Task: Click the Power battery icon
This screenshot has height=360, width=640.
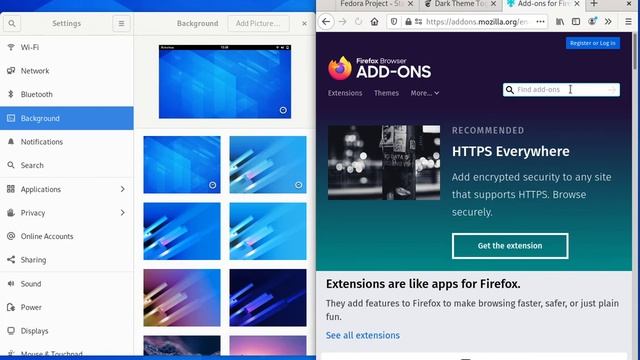Action: 11,307
